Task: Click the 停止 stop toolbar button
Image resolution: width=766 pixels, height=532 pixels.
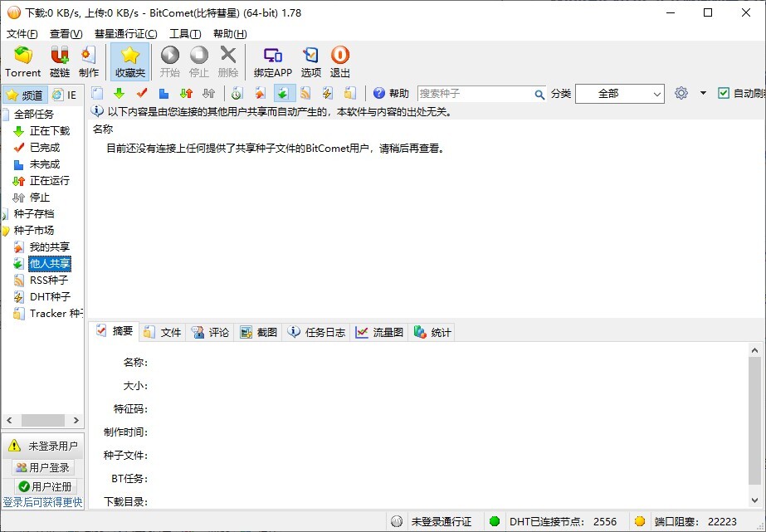Action: [x=199, y=62]
